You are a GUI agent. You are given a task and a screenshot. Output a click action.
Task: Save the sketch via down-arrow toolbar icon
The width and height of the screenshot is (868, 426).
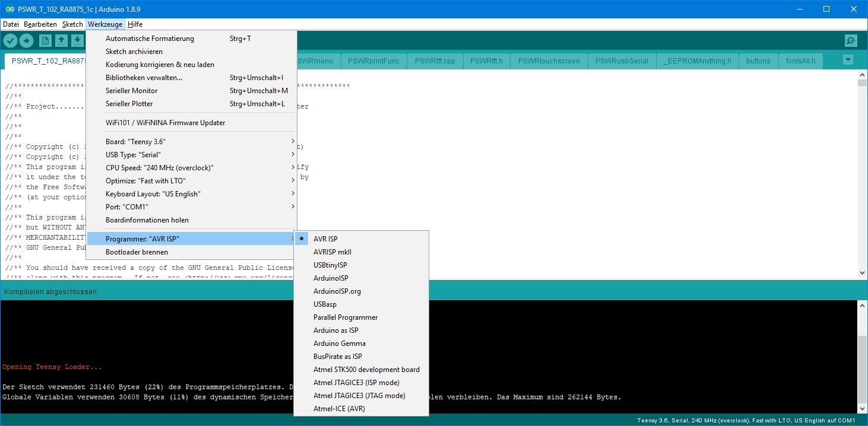[77, 40]
